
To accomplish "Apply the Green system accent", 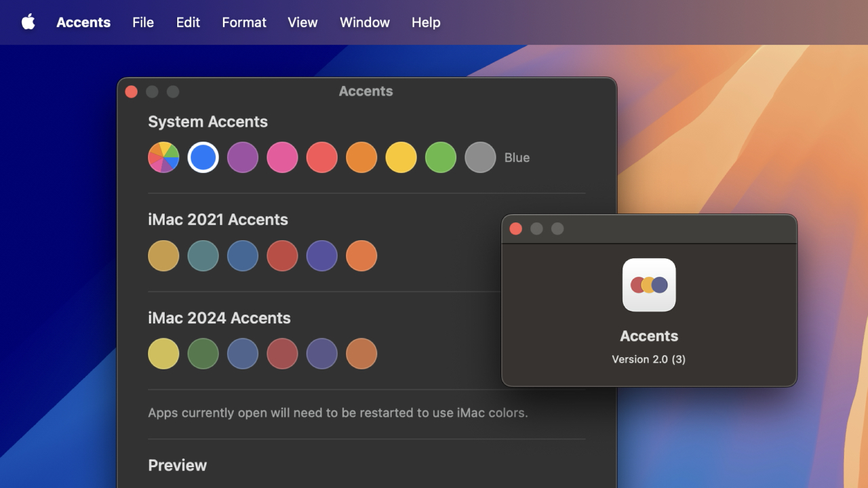I will pyautogui.click(x=441, y=157).
